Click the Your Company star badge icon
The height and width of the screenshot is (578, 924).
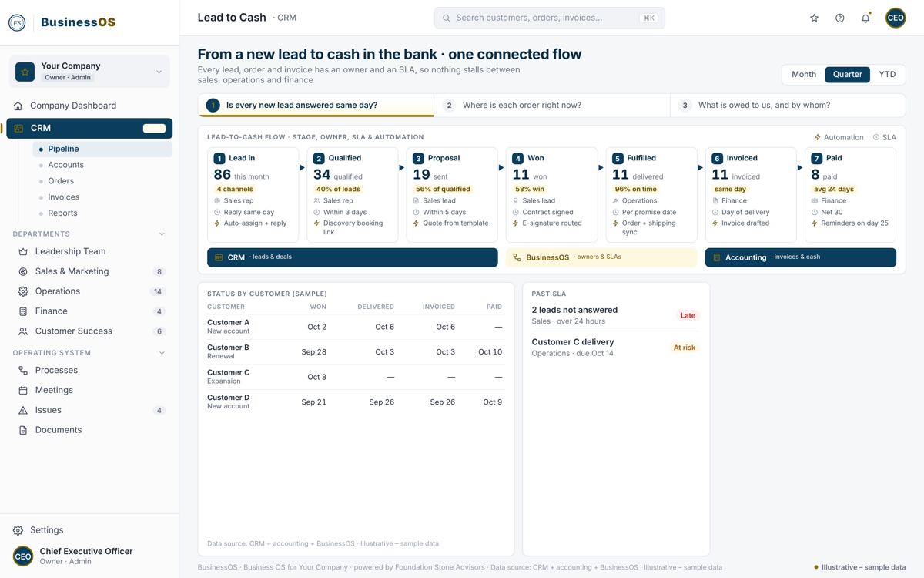tap(25, 72)
